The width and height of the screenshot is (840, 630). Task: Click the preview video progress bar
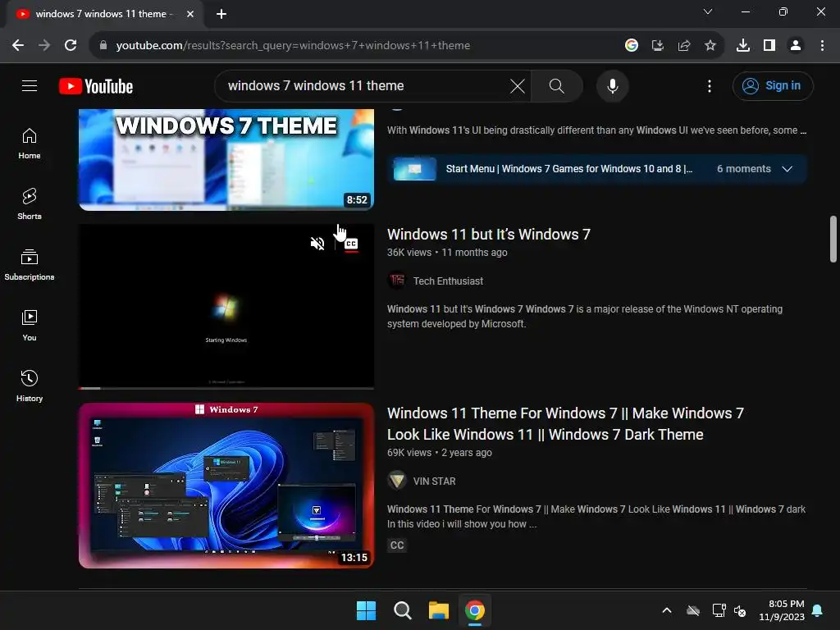click(x=226, y=388)
